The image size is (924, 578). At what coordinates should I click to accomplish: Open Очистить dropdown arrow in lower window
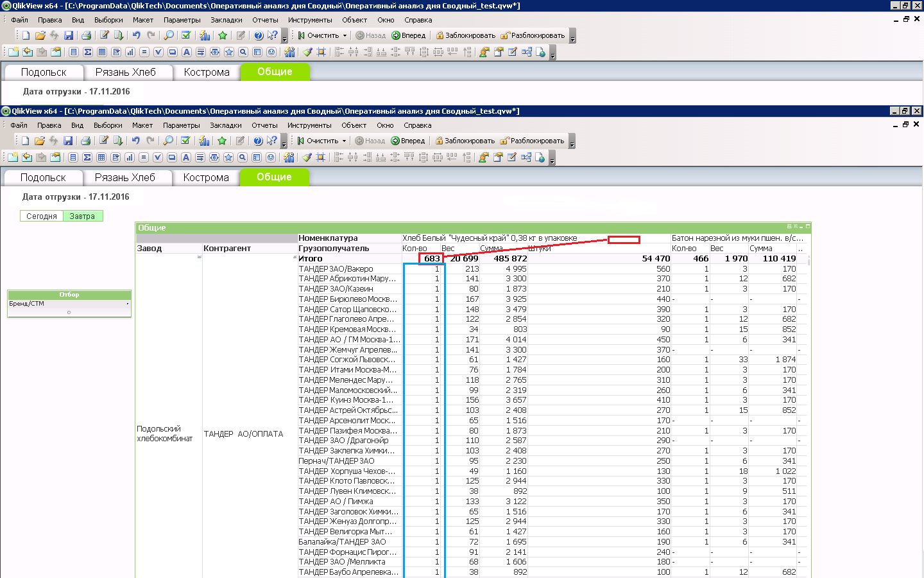coord(344,141)
